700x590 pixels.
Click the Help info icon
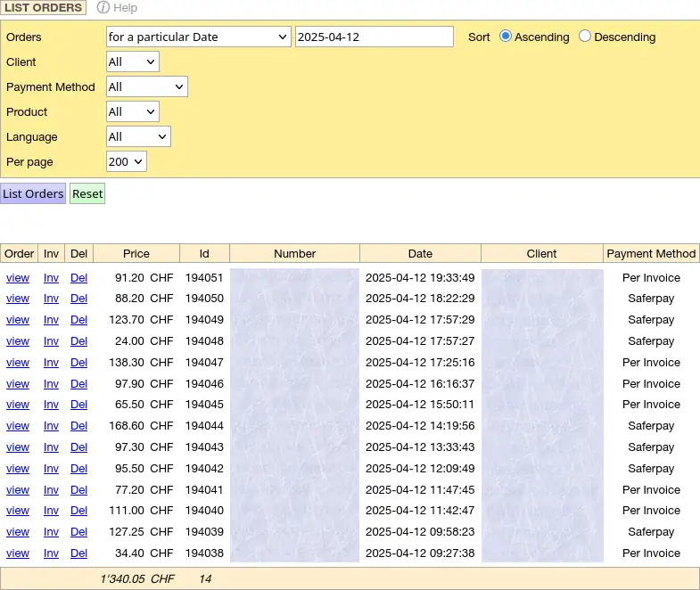[x=103, y=7]
